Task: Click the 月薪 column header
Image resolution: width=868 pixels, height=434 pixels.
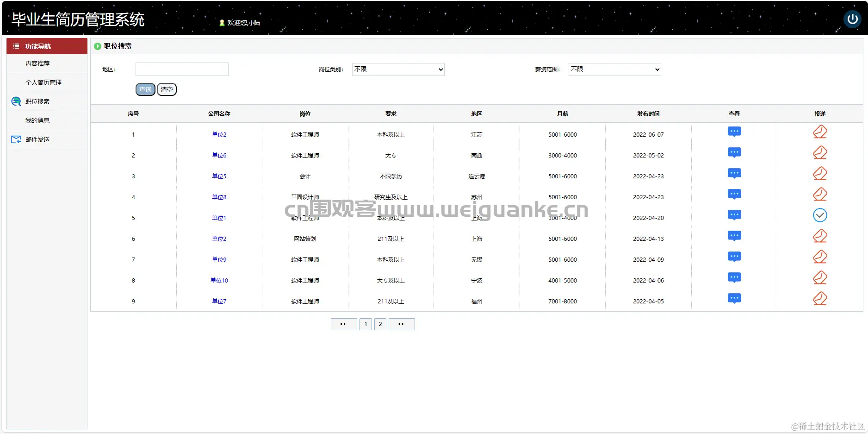Action: [x=563, y=114]
